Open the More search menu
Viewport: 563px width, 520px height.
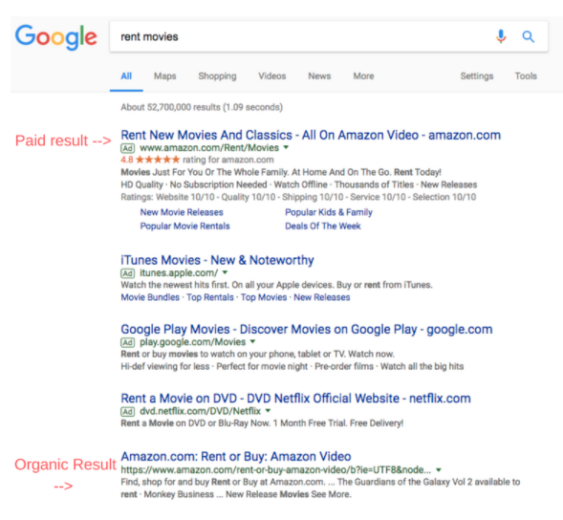[x=364, y=76]
